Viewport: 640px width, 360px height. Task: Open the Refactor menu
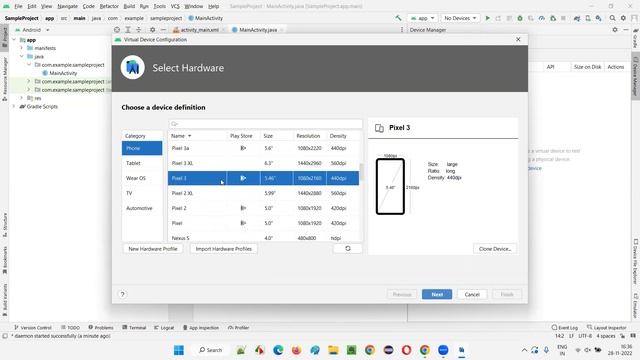[x=109, y=6]
